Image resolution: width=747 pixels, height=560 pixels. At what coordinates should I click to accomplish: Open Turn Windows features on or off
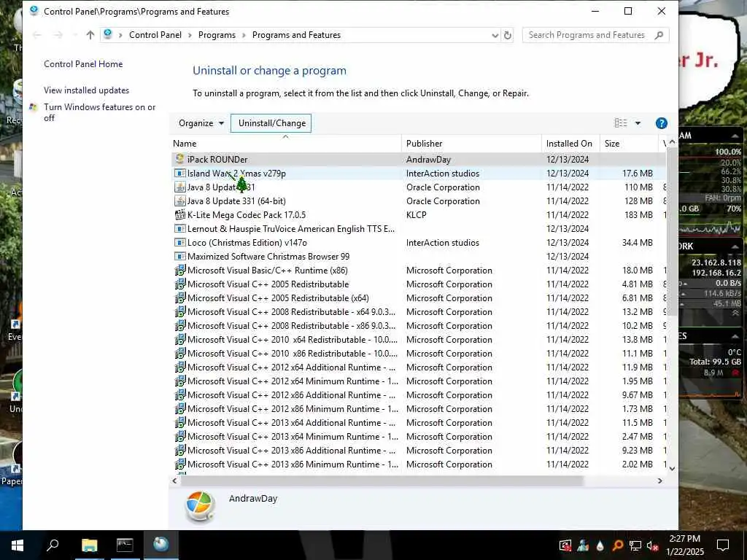99,112
